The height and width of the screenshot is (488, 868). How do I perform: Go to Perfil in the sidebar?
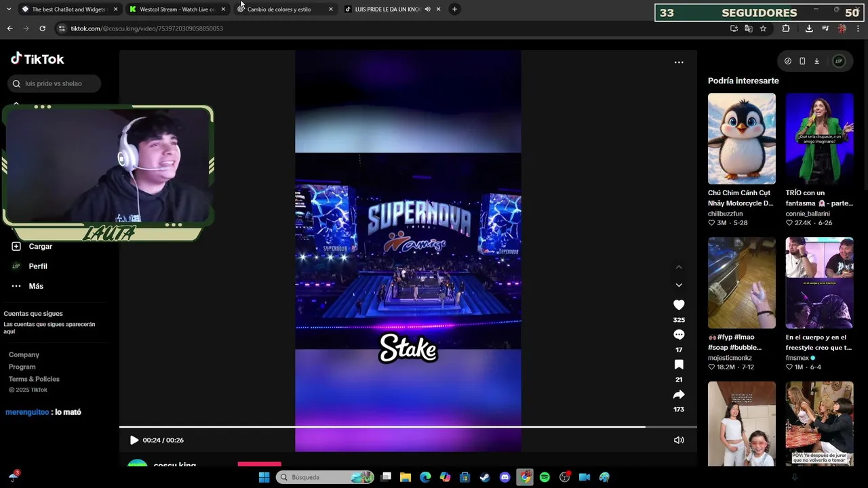click(30, 266)
